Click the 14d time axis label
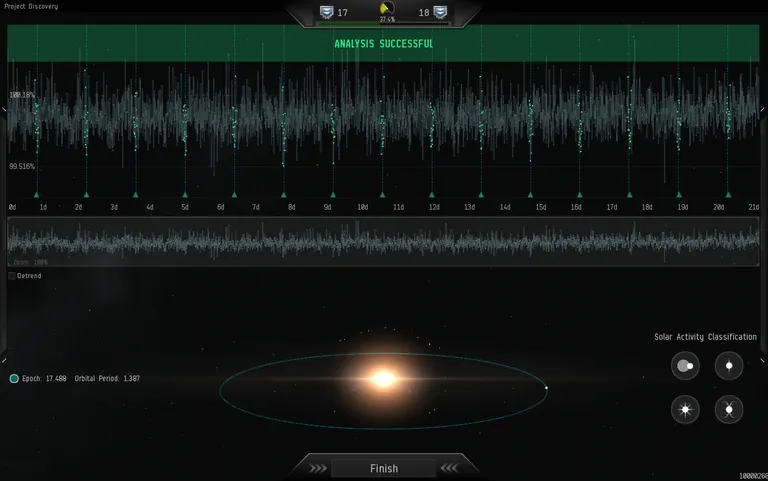768x481 pixels. click(x=505, y=207)
